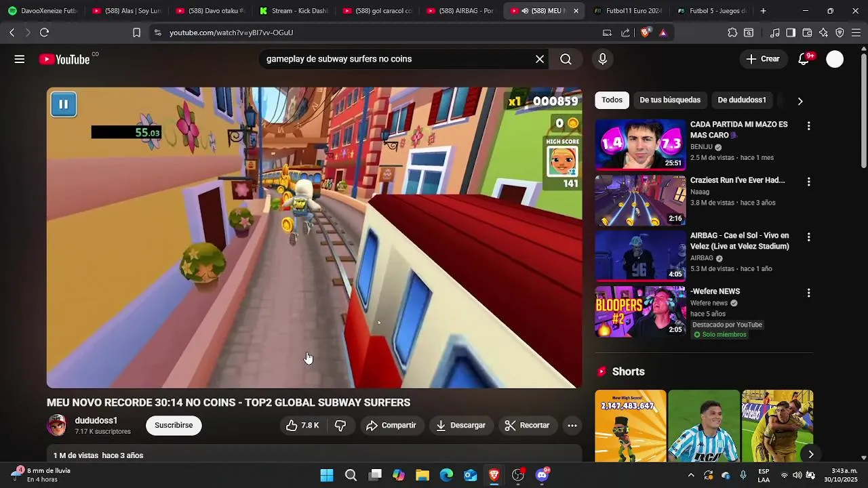
Task: Select the Todos filter chip
Action: coord(612,100)
